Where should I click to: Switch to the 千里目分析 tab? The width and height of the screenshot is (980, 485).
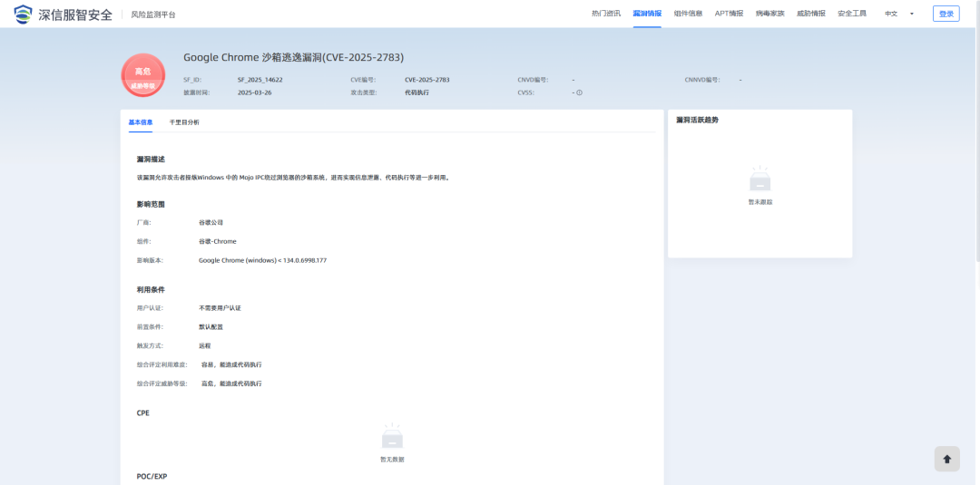point(183,122)
